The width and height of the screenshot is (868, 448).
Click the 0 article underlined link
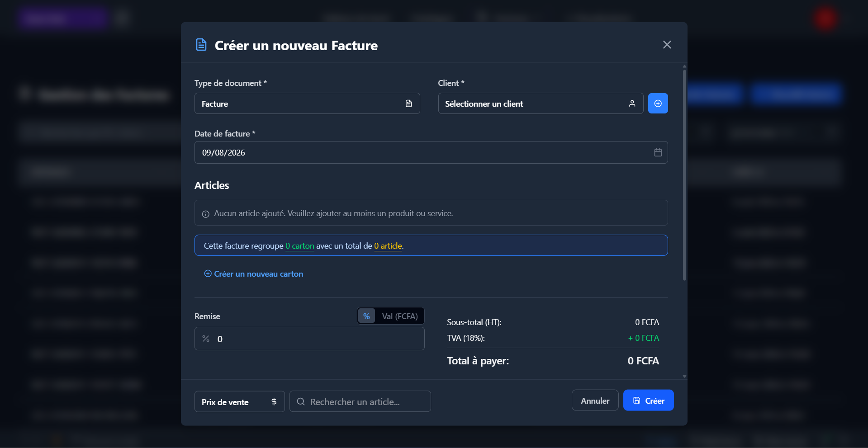388,246
